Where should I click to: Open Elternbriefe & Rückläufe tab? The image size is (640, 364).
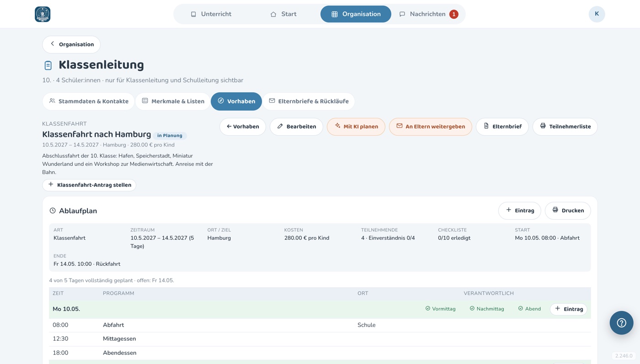[x=309, y=101]
